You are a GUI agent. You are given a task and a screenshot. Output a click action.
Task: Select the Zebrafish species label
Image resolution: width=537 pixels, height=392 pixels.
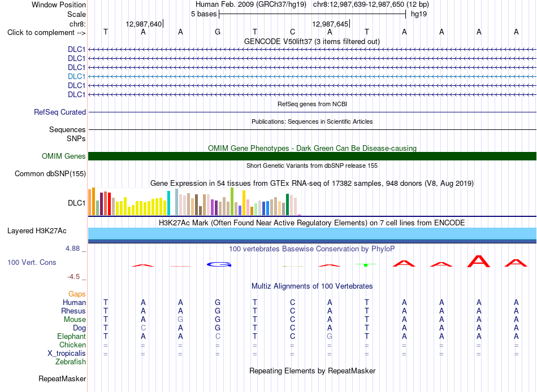tap(71, 361)
